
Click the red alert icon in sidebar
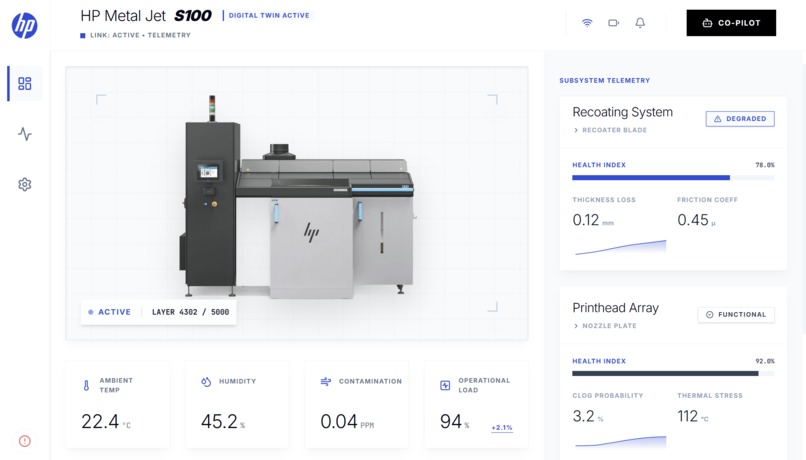pyautogui.click(x=25, y=441)
